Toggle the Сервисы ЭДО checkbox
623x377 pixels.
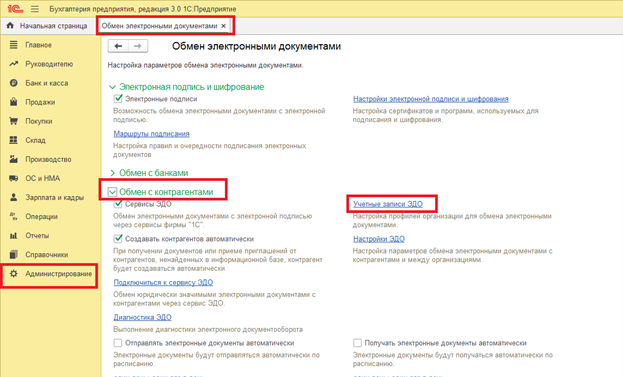pos(118,204)
